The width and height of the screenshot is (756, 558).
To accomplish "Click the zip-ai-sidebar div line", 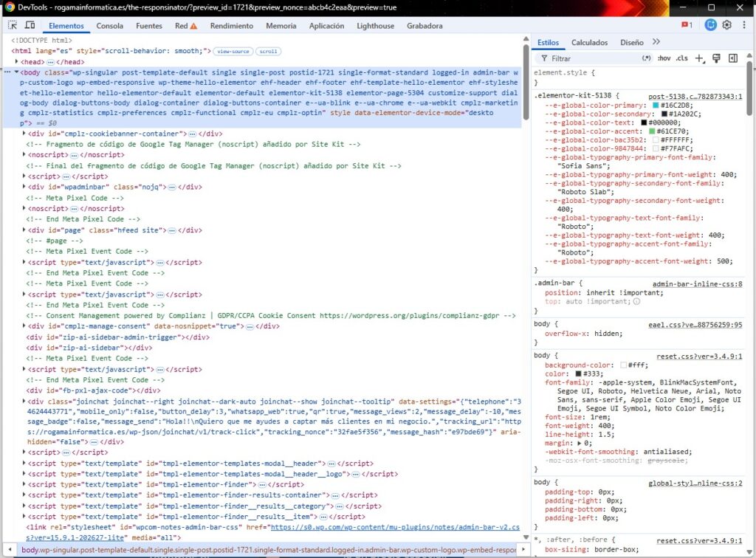I will (x=89, y=348).
